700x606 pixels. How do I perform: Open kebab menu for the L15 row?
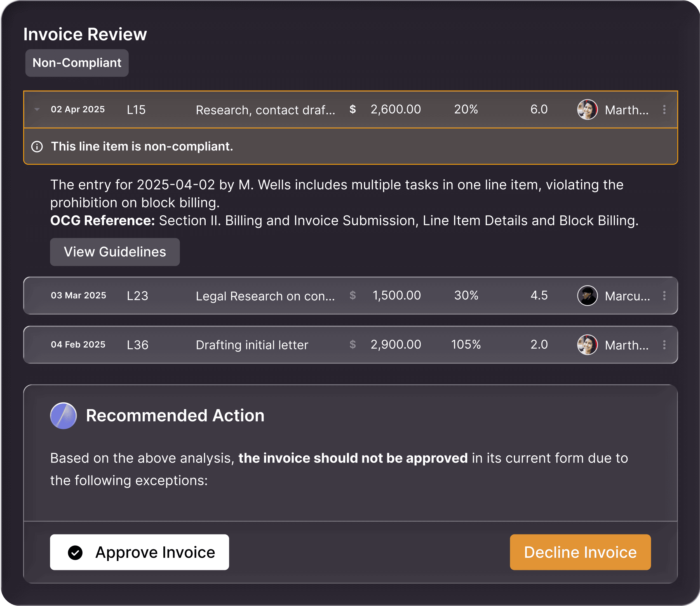tap(664, 109)
